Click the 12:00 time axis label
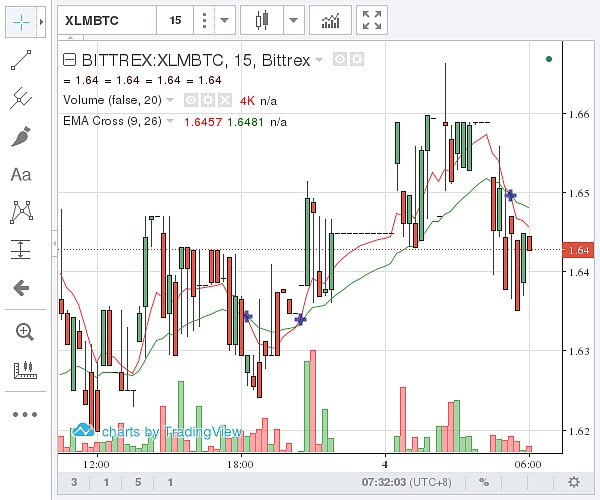The image size is (600, 500). click(96, 464)
